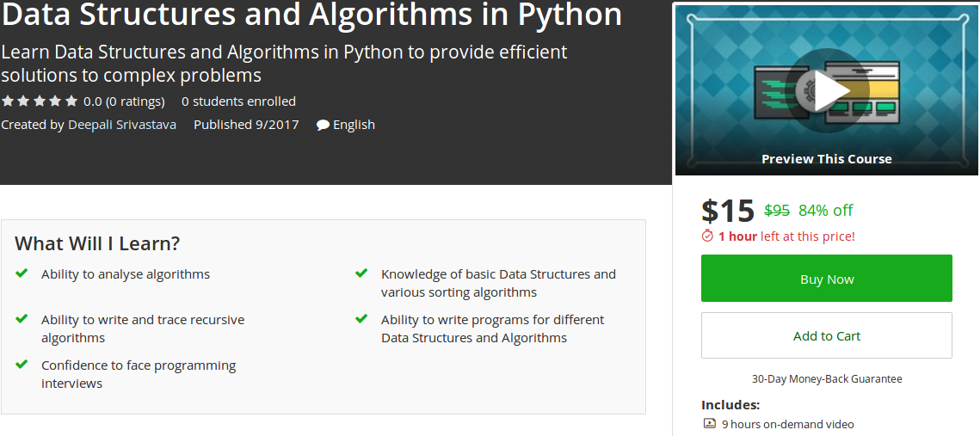Click the Buy Now button

click(827, 279)
